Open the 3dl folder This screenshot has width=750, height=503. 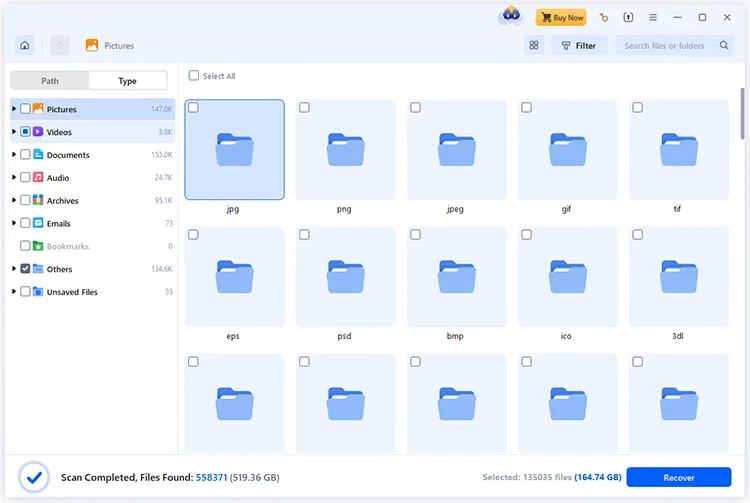pyautogui.click(x=679, y=277)
